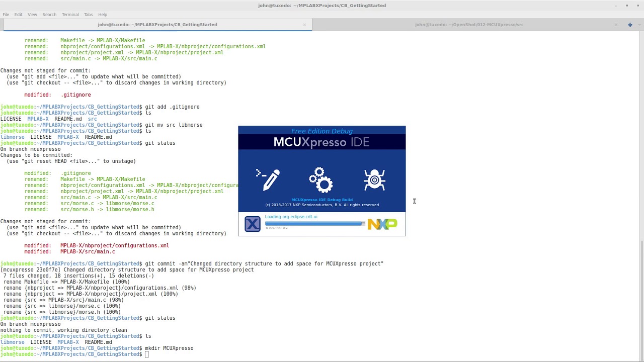Close the 012-MCUXpresso/src terminal tab
Screen dimensions: 644x362
pyautogui.click(x=616, y=25)
